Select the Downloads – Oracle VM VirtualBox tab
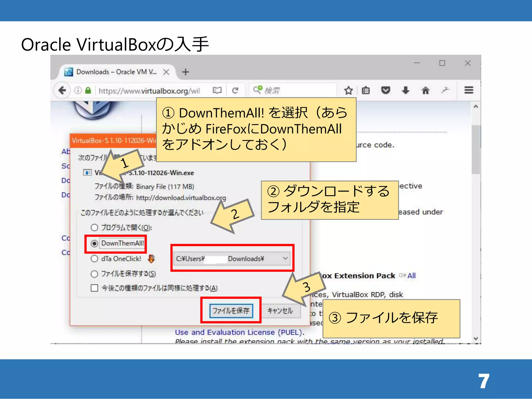 click(116, 72)
